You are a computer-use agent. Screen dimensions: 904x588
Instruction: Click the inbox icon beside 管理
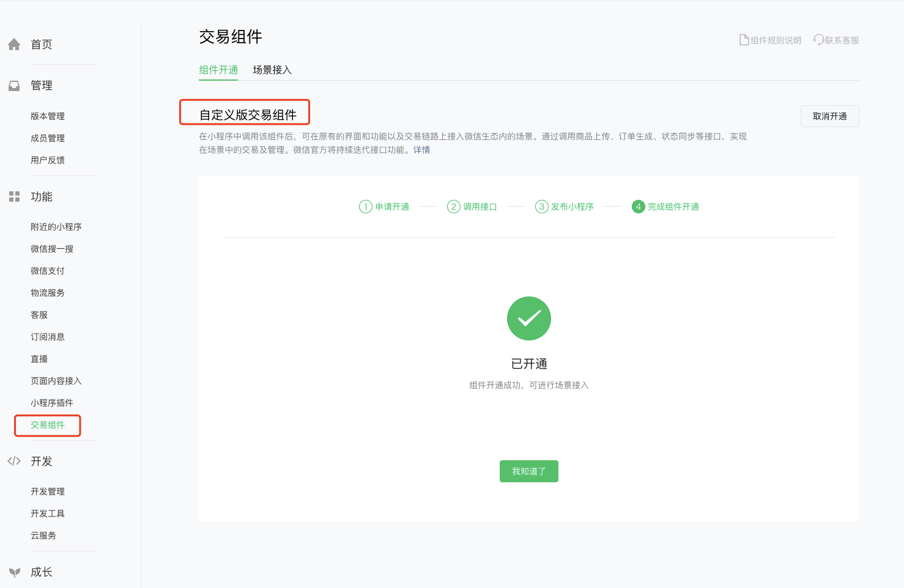point(14,86)
